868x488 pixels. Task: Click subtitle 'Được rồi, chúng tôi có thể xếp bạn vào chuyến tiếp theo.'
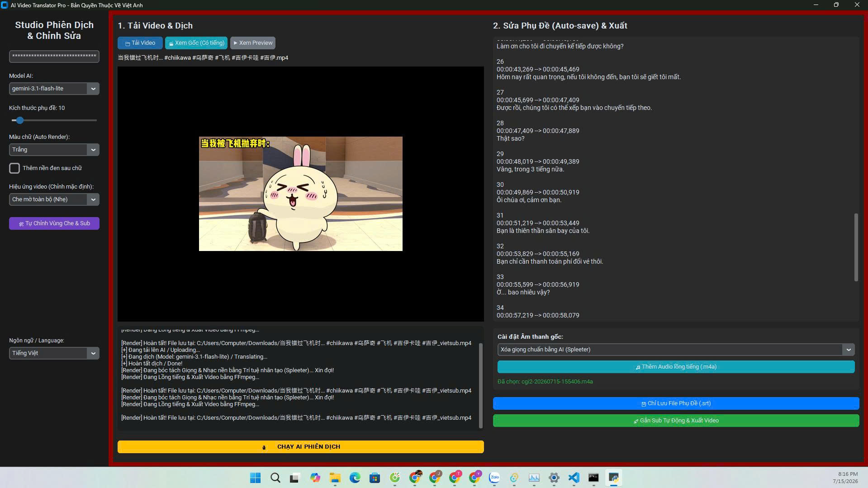click(574, 108)
